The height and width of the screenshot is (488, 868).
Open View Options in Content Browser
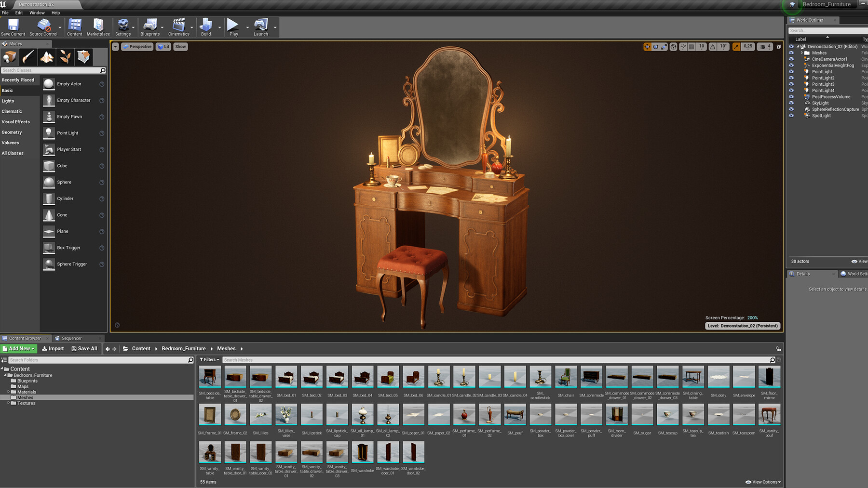pyautogui.click(x=763, y=482)
